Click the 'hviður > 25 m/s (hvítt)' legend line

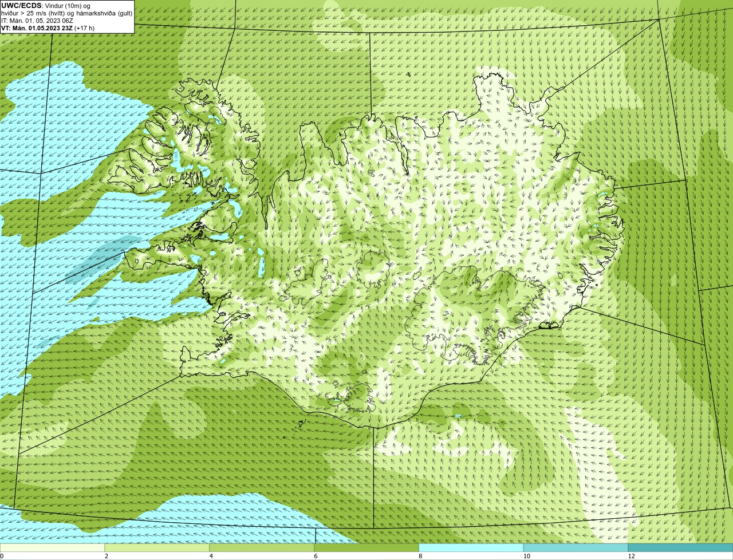67,13
